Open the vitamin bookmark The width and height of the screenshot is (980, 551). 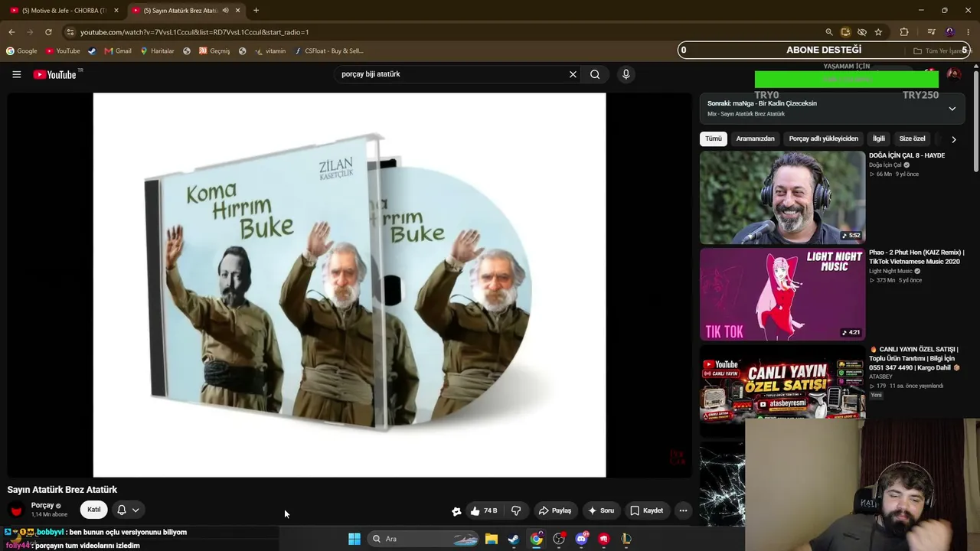point(270,51)
